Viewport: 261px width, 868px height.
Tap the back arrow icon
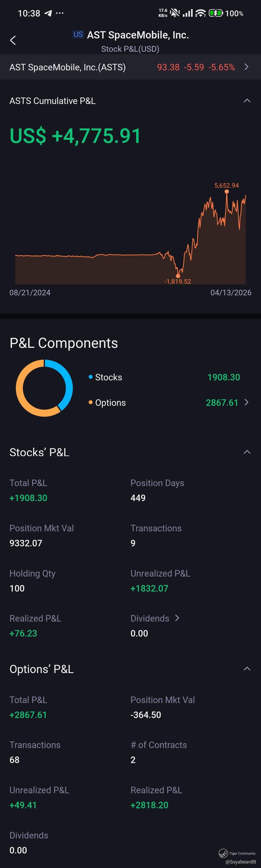coord(13,40)
